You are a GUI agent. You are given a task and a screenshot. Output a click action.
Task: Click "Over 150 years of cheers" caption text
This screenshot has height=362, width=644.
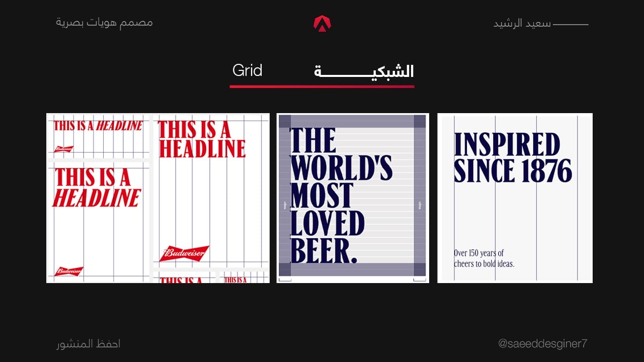[x=484, y=258]
